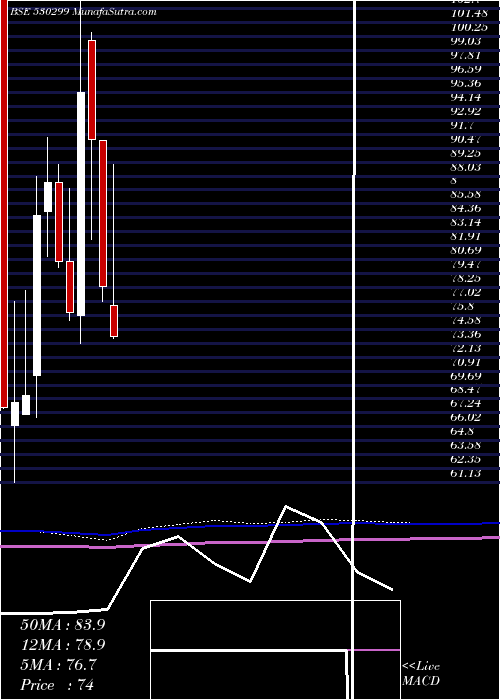
Task: Click the <<Live MACD label
Action: 421,674
